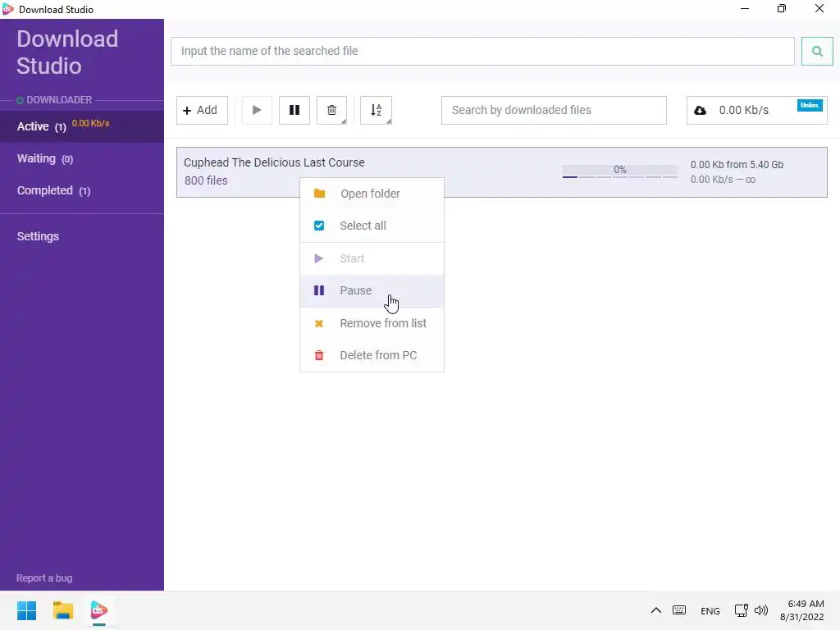Open the Active downloads tab
Viewport: 840px width, 630px height.
click(82, 126)
